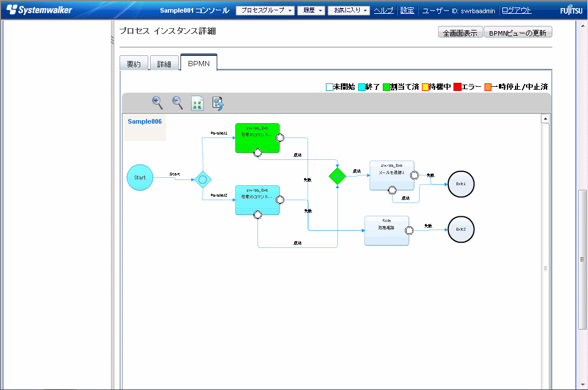
Task: Click the orange 一時停止/中止済 legend swatch
Action: point(488,87)
